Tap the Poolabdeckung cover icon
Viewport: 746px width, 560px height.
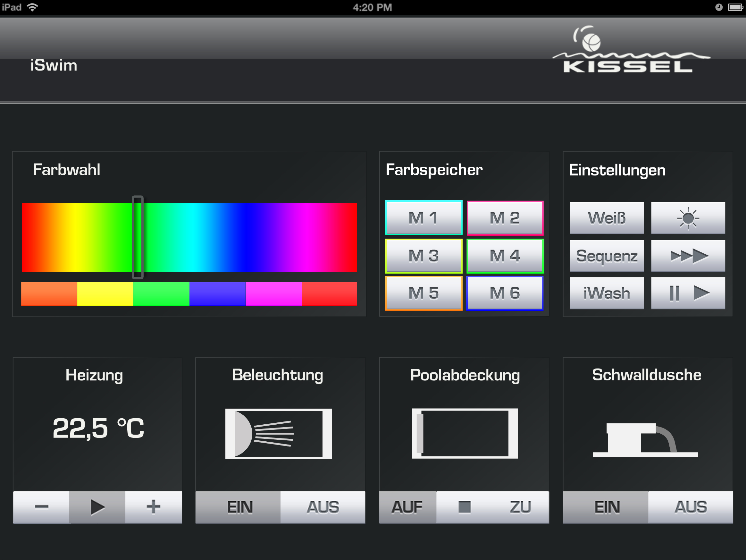[x=465, y=434]
